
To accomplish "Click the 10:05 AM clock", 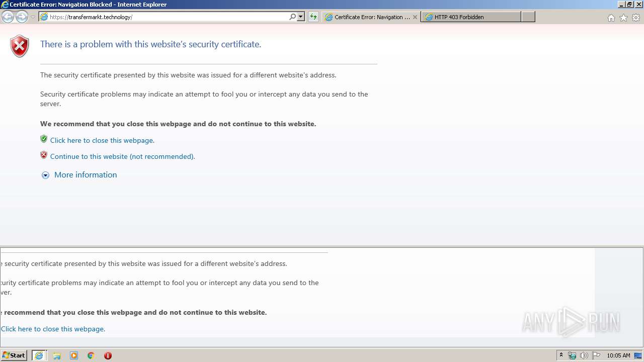I will click(618, 355).
